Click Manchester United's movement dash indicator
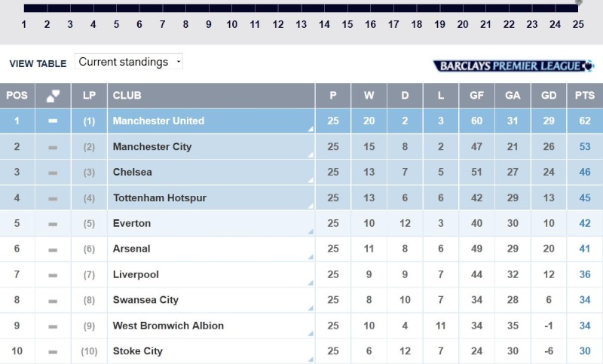The image size is (603, 364). (x=53, y=121)
